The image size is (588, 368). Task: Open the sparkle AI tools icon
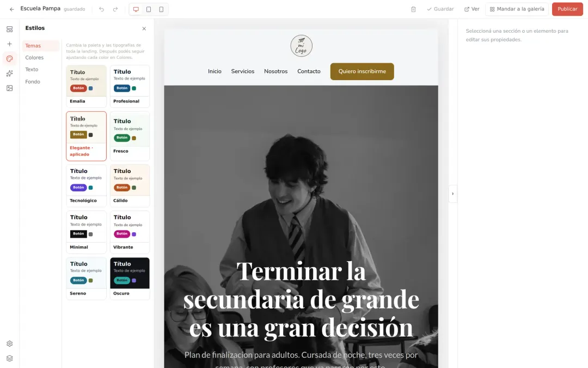[x=10, y=73]
